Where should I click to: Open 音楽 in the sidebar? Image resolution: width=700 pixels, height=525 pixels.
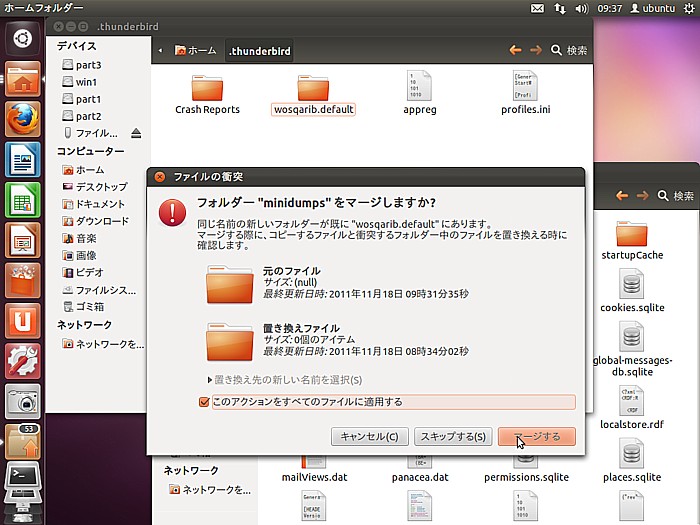coord(79,238)
